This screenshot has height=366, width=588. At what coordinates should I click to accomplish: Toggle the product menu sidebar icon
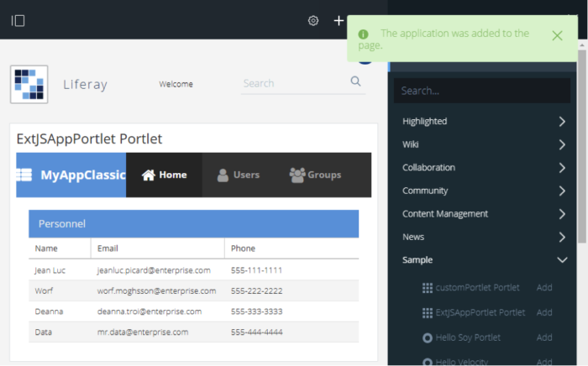pos(18,20)
